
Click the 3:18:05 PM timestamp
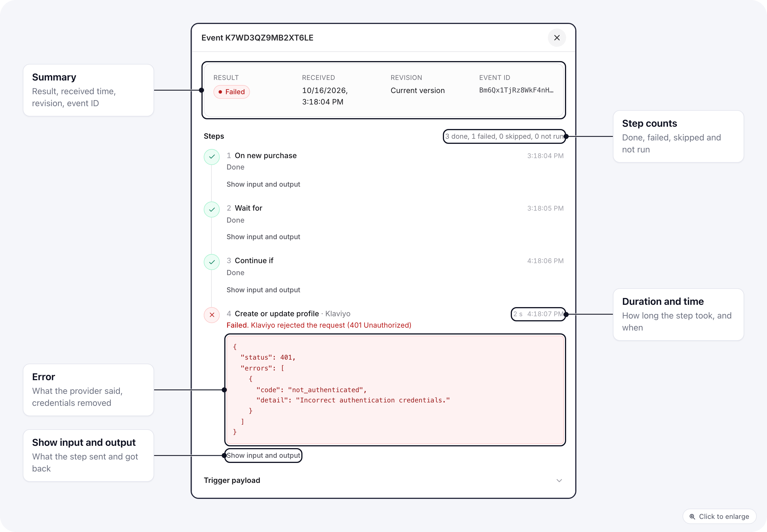coord(545,208)
